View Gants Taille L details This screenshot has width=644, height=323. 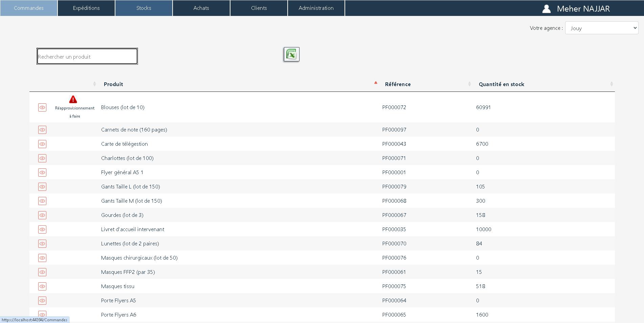pos(42,187)
